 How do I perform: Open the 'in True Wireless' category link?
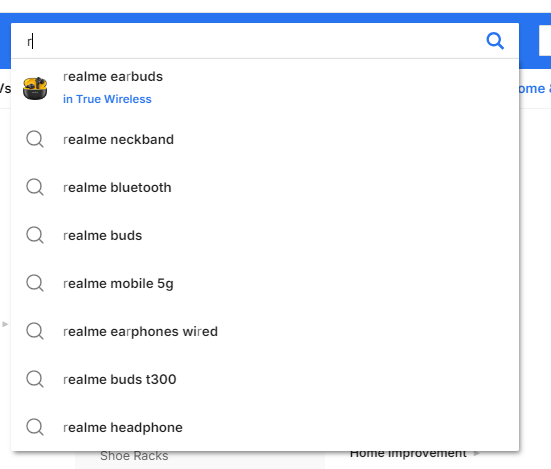pyautogui.click(x=107, y=99)
